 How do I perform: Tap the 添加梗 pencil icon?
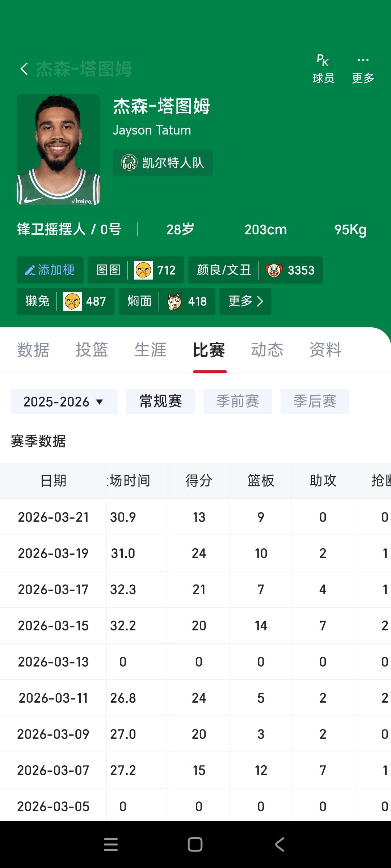coord(30,270)
